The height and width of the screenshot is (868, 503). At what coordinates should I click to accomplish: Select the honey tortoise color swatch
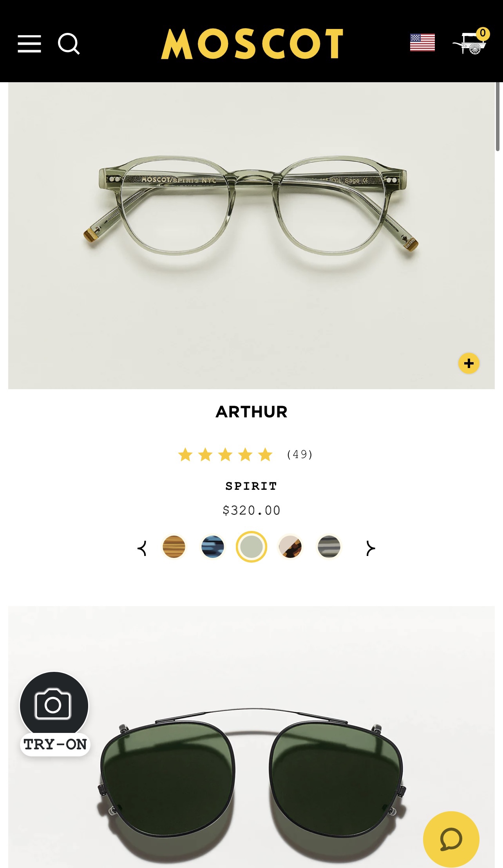pos(174,547)
